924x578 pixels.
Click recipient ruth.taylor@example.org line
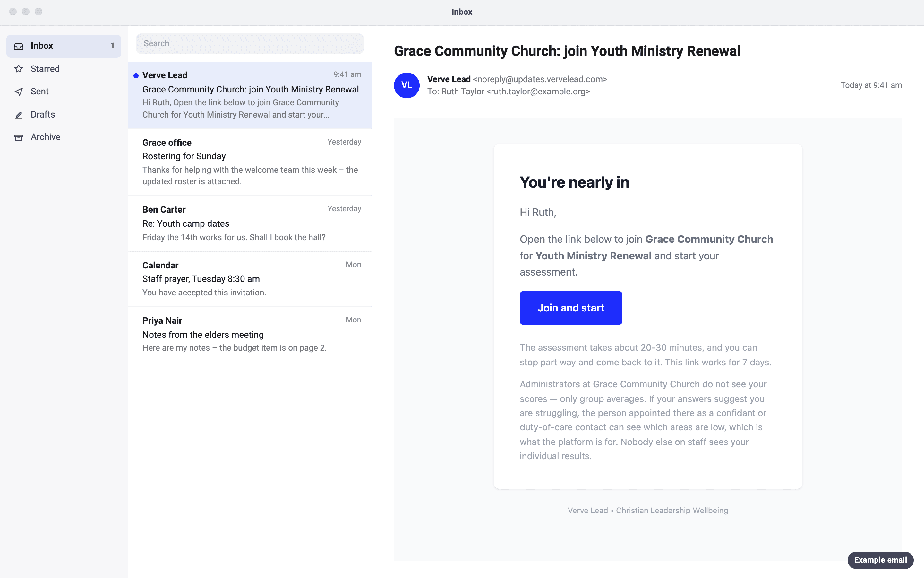(509, 92)
